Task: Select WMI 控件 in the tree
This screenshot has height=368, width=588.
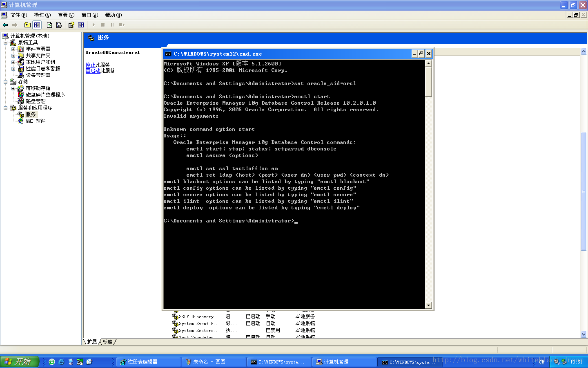Action: [36, 121]
